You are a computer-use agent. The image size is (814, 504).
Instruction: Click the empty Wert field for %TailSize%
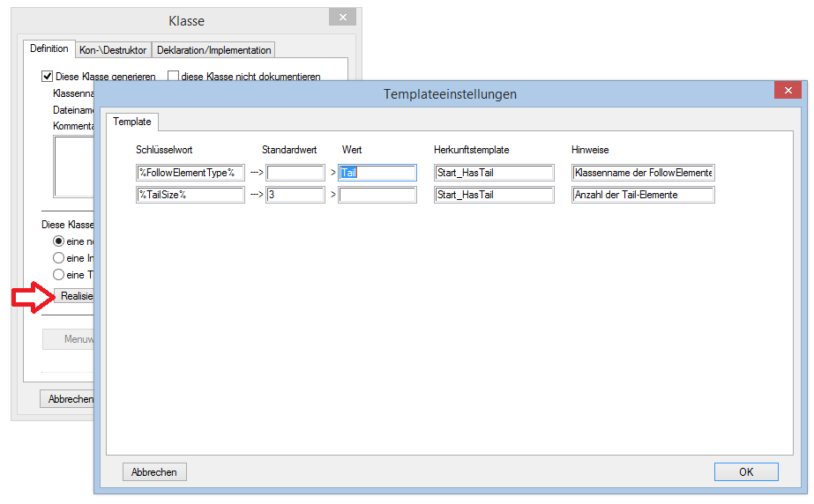pyautogui.click(x=377, y=195)
